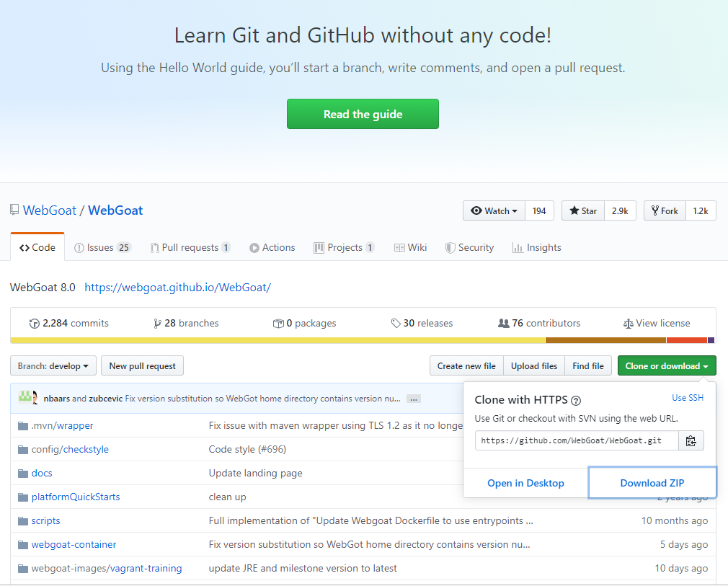This screenshot has height=586, width=728.
Task: Click the yellow language bar segment
Action: 278,340
